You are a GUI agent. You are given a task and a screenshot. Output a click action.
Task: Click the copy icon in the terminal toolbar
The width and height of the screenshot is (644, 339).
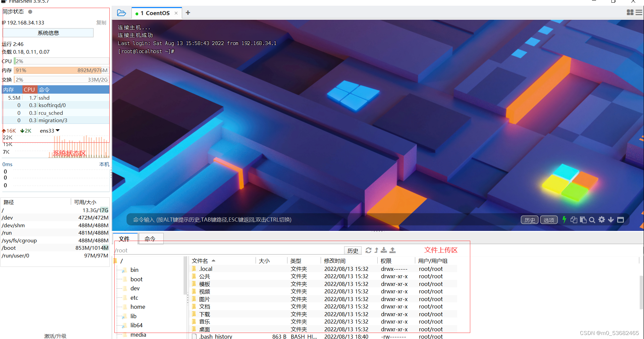click(574, 220)
